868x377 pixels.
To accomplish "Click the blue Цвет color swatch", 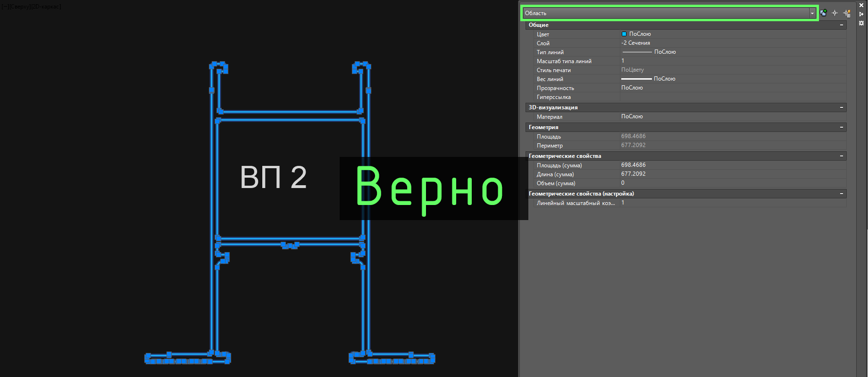I will (x=624, y=34).
